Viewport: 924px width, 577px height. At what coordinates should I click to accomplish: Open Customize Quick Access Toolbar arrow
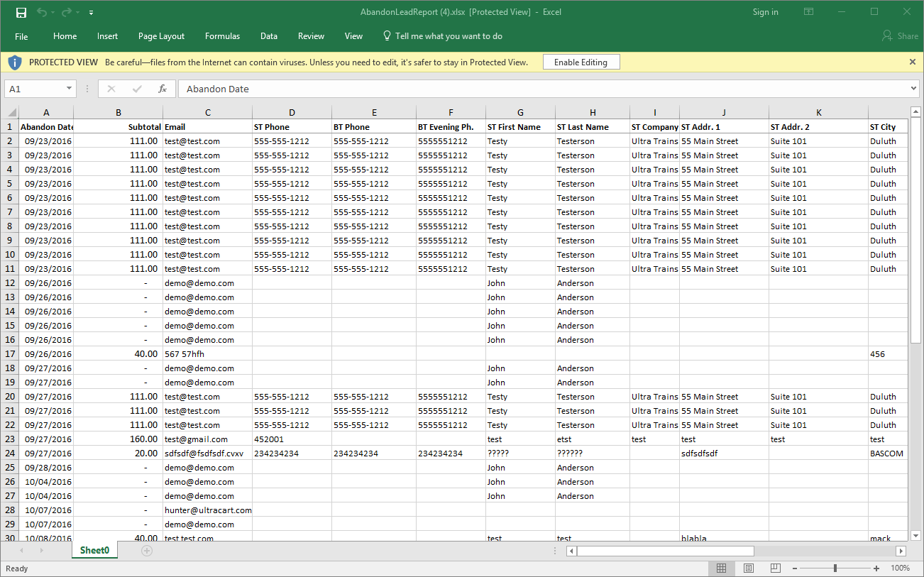point(92,13)
